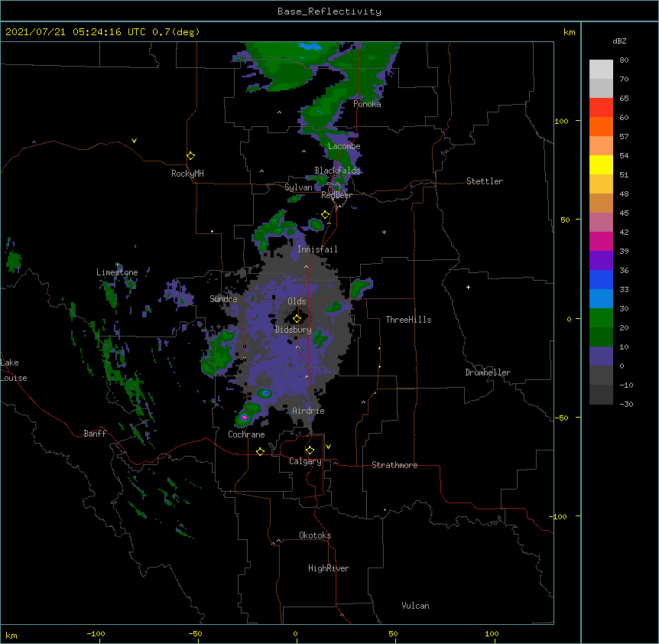Click the Innisfail label

point(317,249)
